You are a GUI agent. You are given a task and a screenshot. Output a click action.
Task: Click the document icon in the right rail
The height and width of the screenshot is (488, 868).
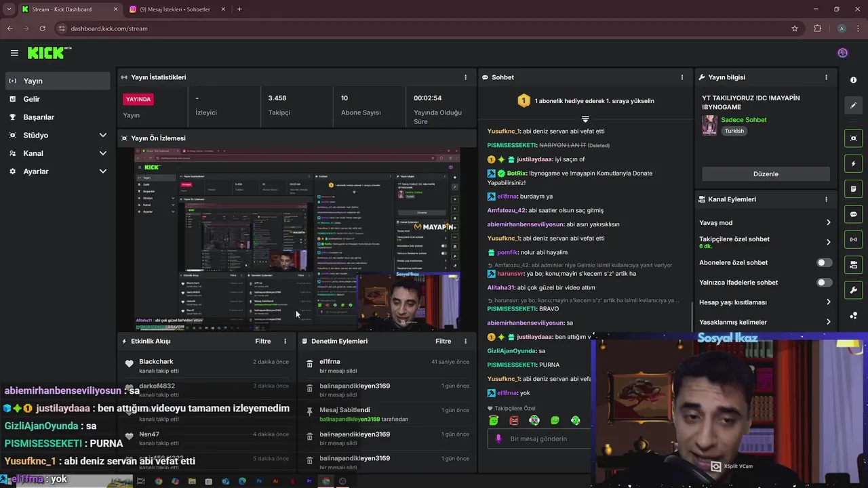(x=853, y=189)
